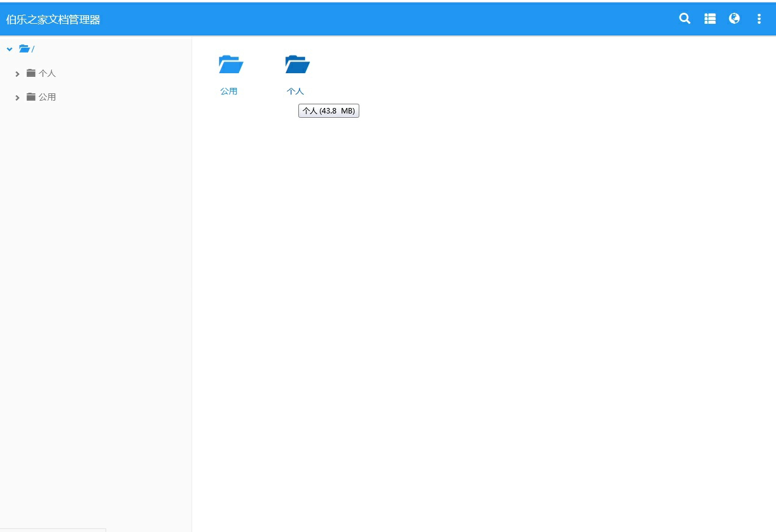
Task: Click the 个人 (43.8 MB) tooltip
Action: (329, 111)
